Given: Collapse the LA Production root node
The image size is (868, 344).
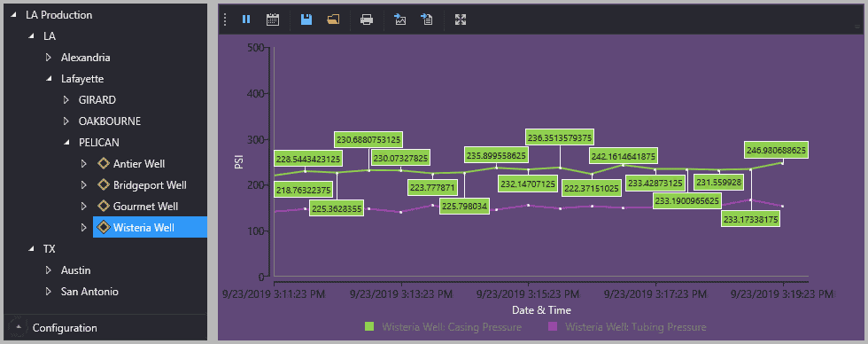Looking at the screenshot, I should [x=13, y=15].
